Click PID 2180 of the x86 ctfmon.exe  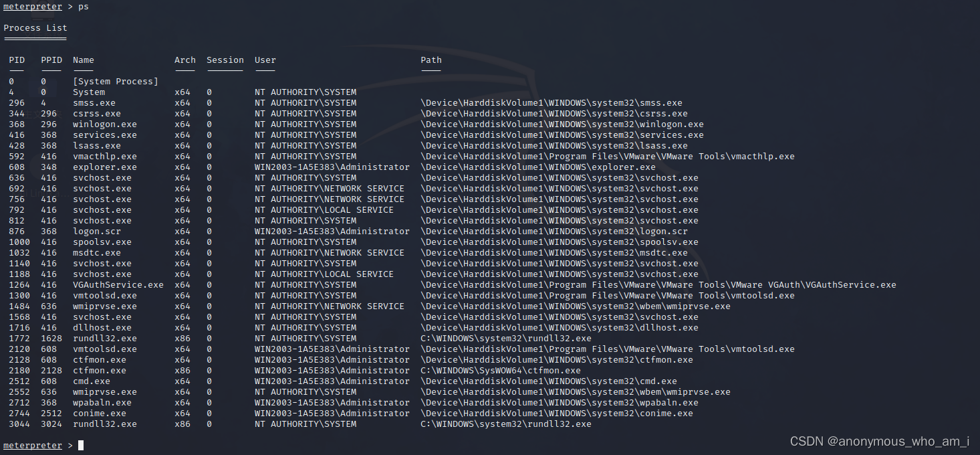(x=19, y=371)
